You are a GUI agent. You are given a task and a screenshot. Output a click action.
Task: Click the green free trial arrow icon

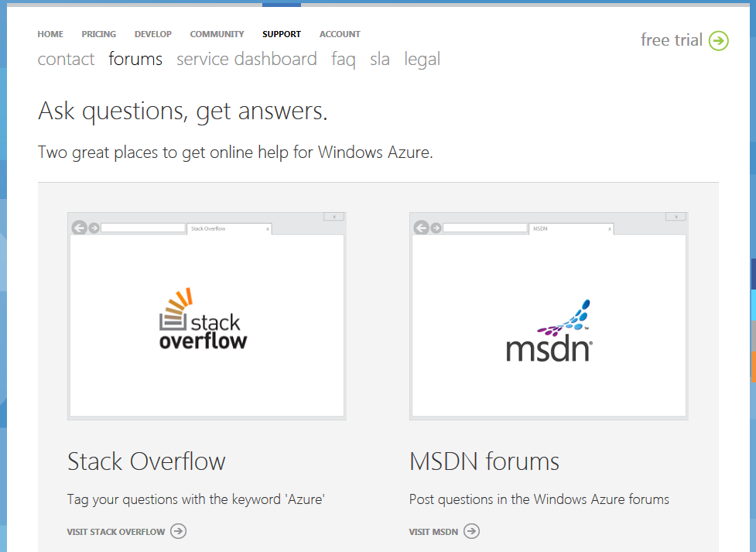(x=718, y=40)
